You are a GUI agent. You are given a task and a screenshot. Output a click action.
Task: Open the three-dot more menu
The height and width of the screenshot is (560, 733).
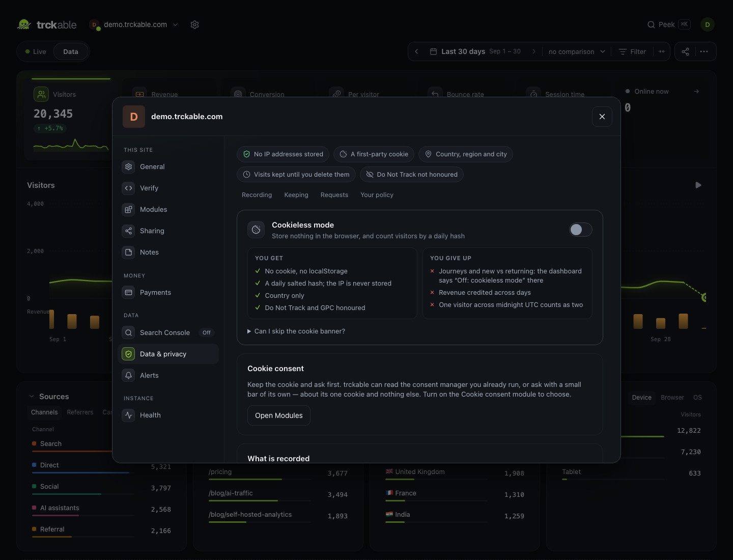(704, 51)
